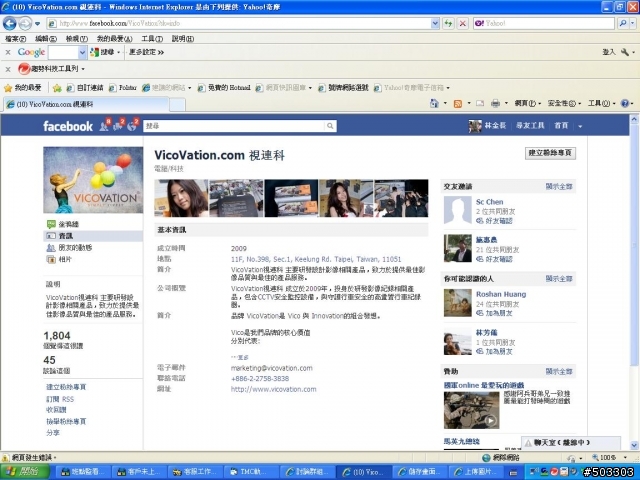Open the Favorites menu
The image size is (640, 480).
coord(114,39)
